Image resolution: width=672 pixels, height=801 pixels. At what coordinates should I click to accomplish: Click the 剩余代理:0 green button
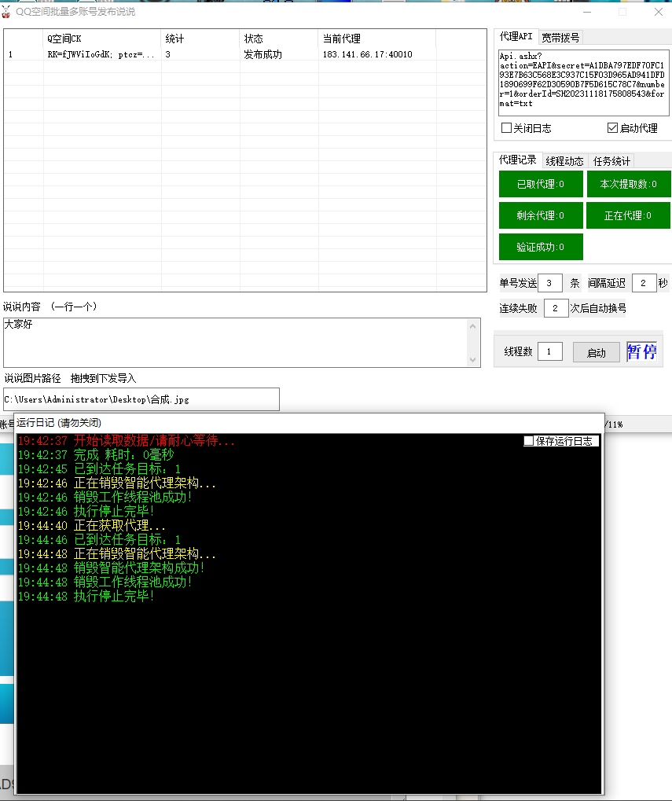[x=541, y=215]
